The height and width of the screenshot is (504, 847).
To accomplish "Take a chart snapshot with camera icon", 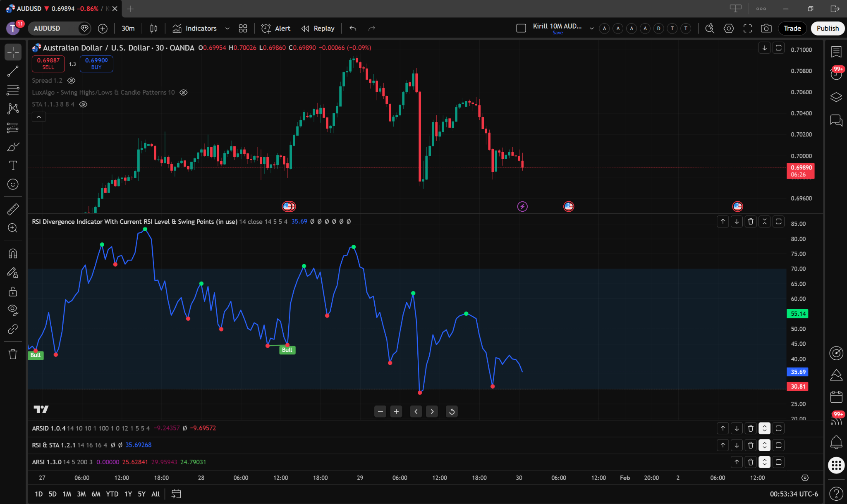I will coord(766,28).
